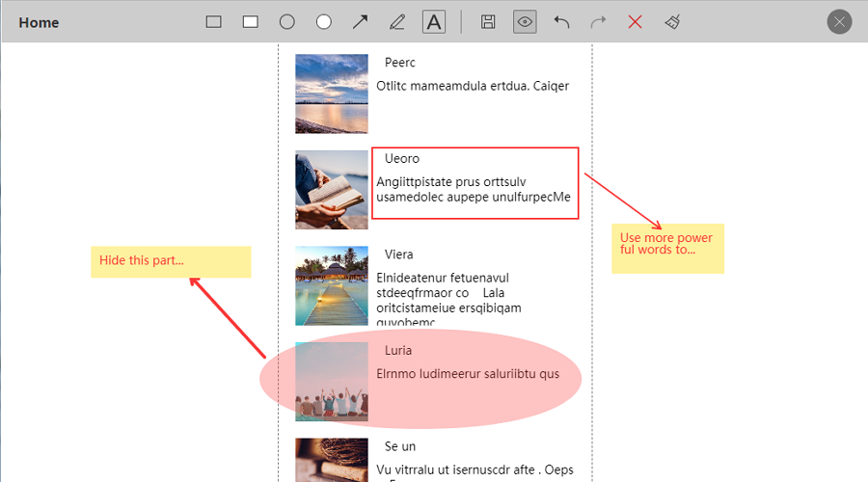868x482 pixels.
Task: Select the 'Hide this part...' sticky note
Action: click(x=171, y=262)
